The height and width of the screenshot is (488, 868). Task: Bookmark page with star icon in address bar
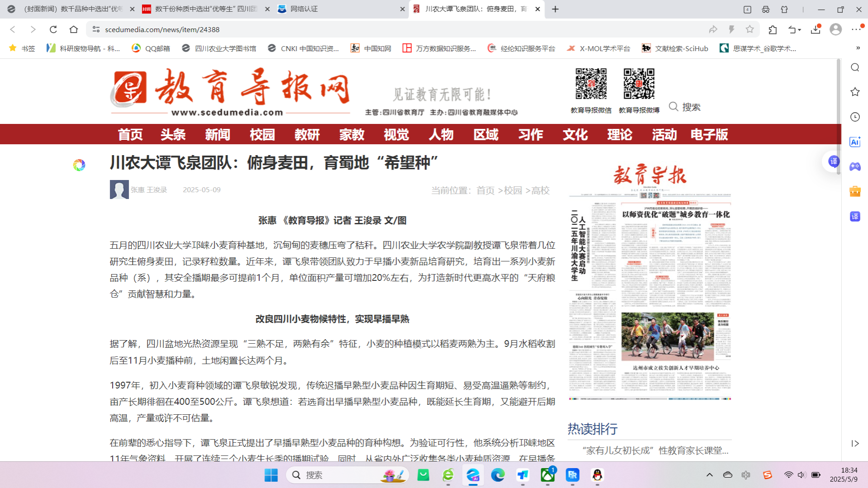[x=750, y=29]
